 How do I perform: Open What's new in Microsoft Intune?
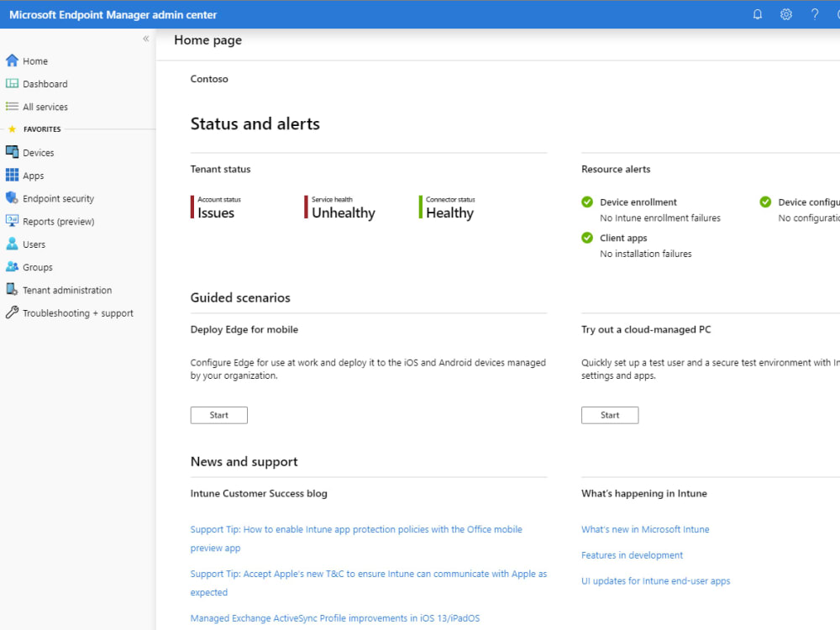pos(645,529)
